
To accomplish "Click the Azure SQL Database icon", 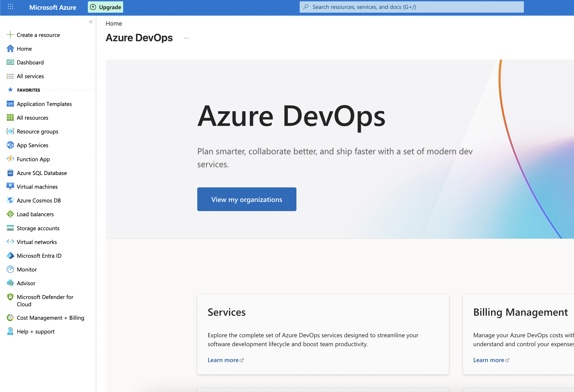I will [x=10, y=173].
